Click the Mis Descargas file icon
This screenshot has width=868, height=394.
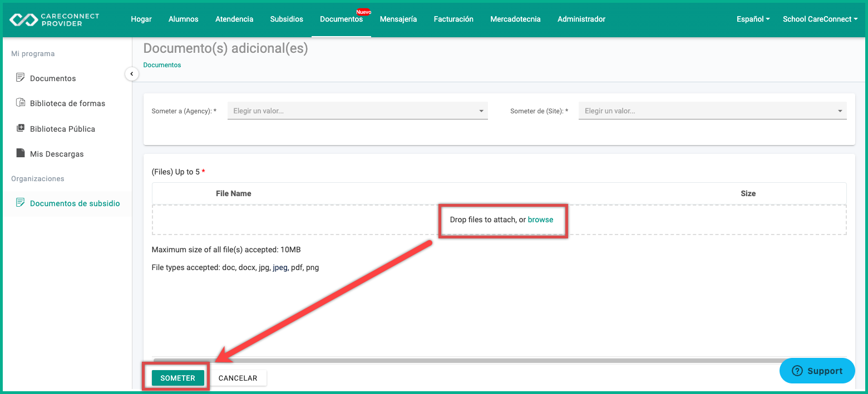pyautogui.click(x=21, y=153)
